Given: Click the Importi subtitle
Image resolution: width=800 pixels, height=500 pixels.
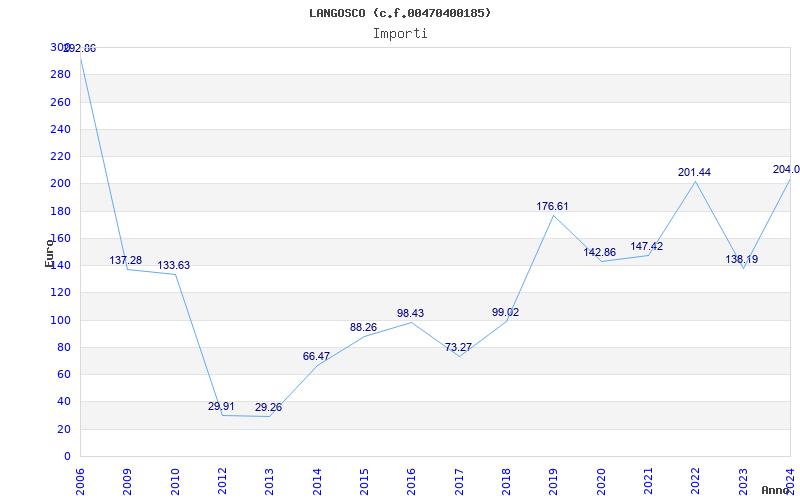Looking at the screenshot, I should click(x=400, y=34).
